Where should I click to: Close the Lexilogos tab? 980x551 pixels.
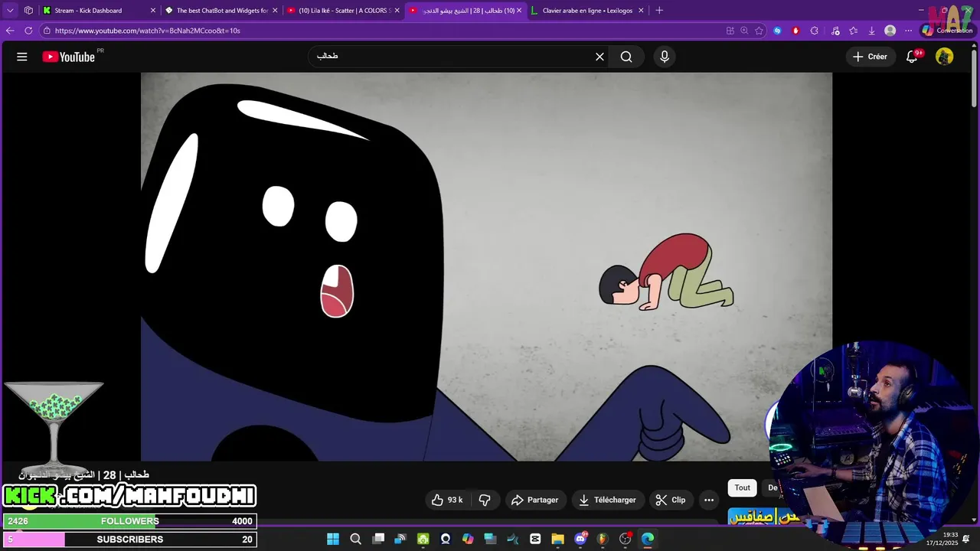(x=641, y=11)
